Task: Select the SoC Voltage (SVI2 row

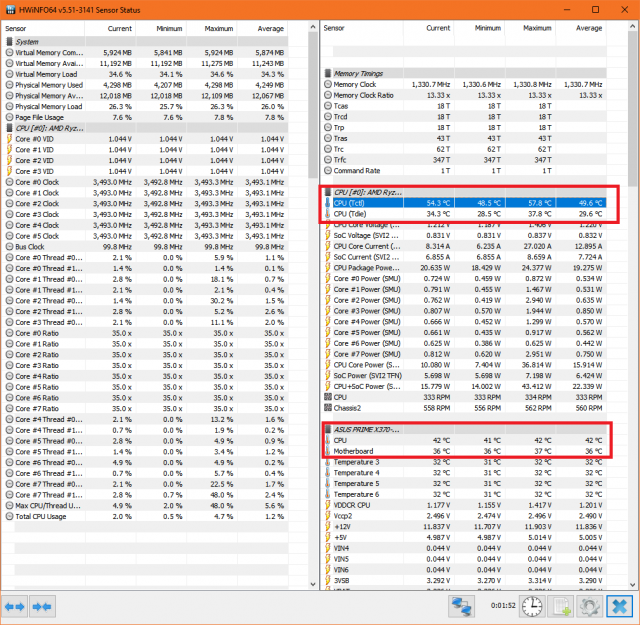Action: pos(464,236)
